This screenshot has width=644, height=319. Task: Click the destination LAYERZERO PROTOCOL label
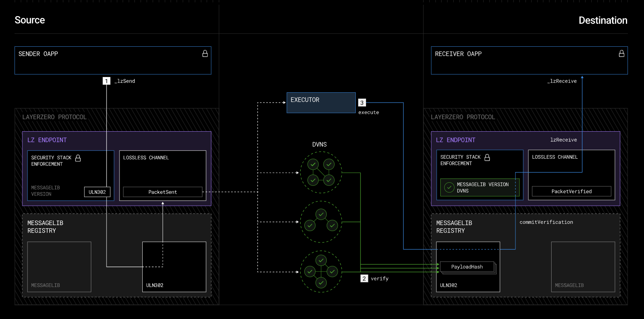pos(463,117)
